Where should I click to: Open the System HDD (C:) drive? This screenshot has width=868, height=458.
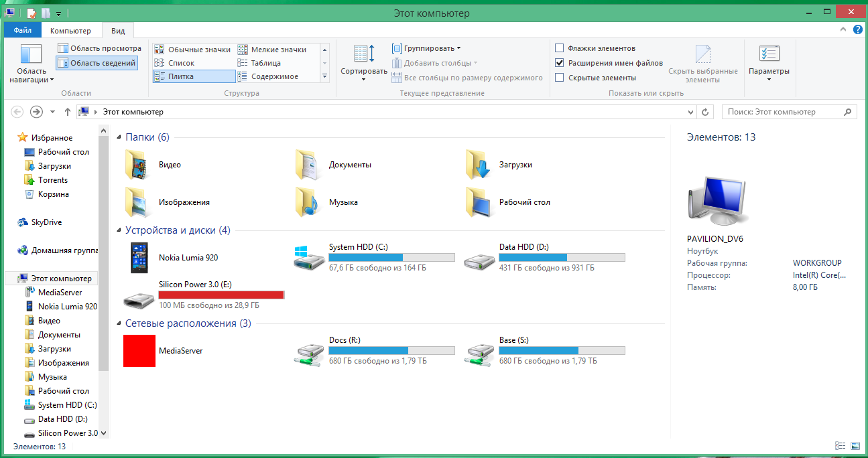[308, 258]
